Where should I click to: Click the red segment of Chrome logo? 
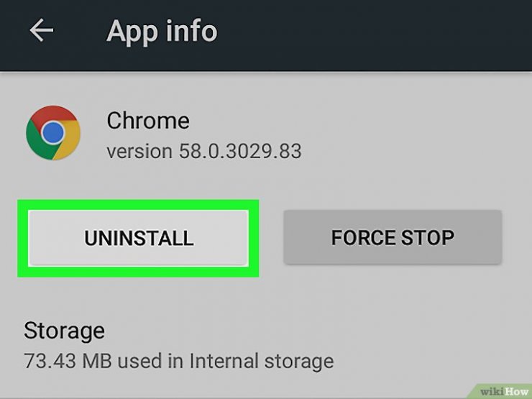(52, 114)
